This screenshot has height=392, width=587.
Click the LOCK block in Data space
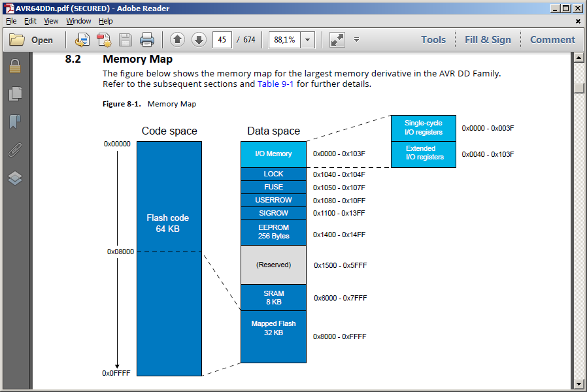(273, 174)
